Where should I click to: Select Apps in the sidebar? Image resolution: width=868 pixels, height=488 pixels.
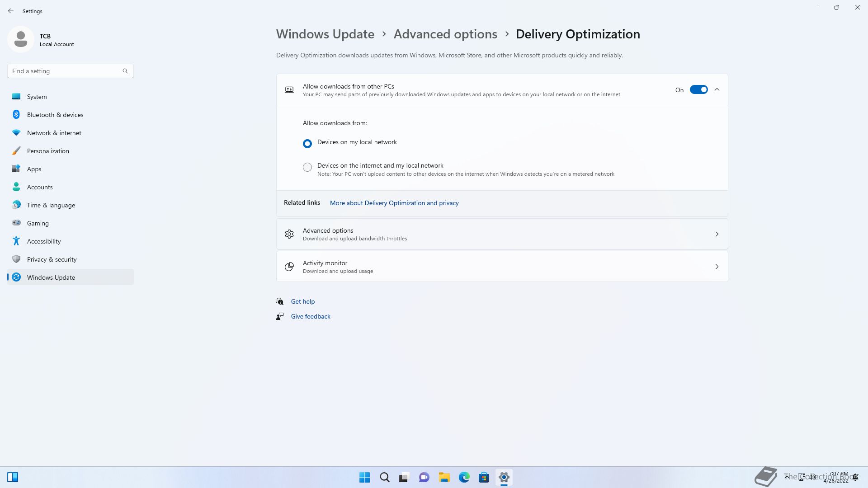tap(71, 169)
